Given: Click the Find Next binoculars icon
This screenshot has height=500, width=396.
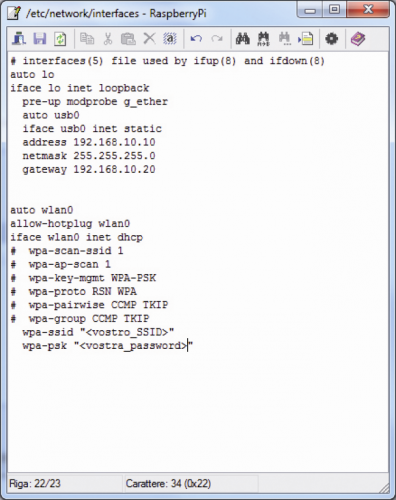Looking at the screenshot, I should point(285,39).
